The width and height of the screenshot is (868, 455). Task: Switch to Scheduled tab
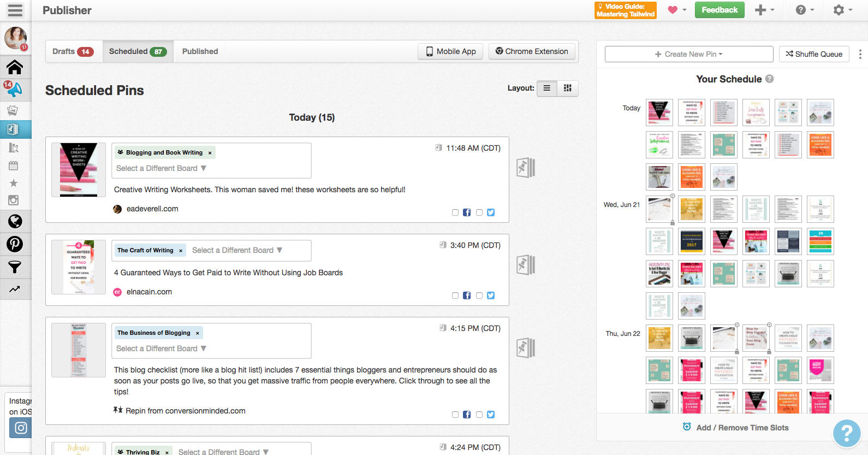(x=138, y=51)
